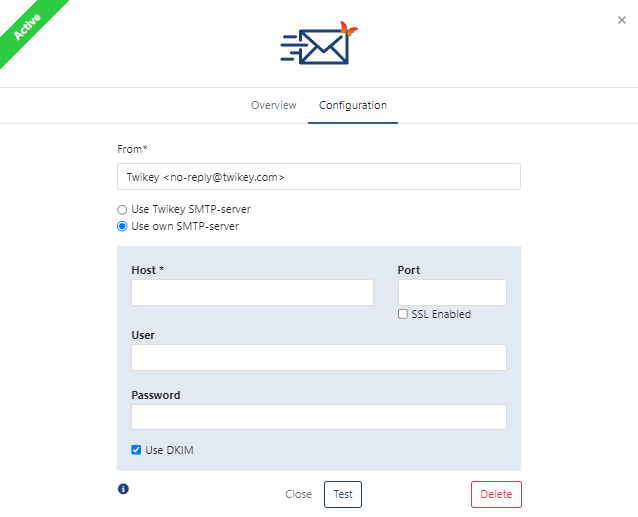Focus the User text field
This screenshot has height=517, width=638.
pyautogui.click(x=319, y=358)
